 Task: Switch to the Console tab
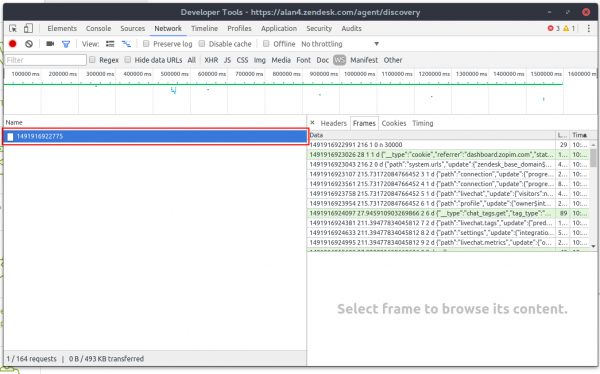tap(98, 28)
